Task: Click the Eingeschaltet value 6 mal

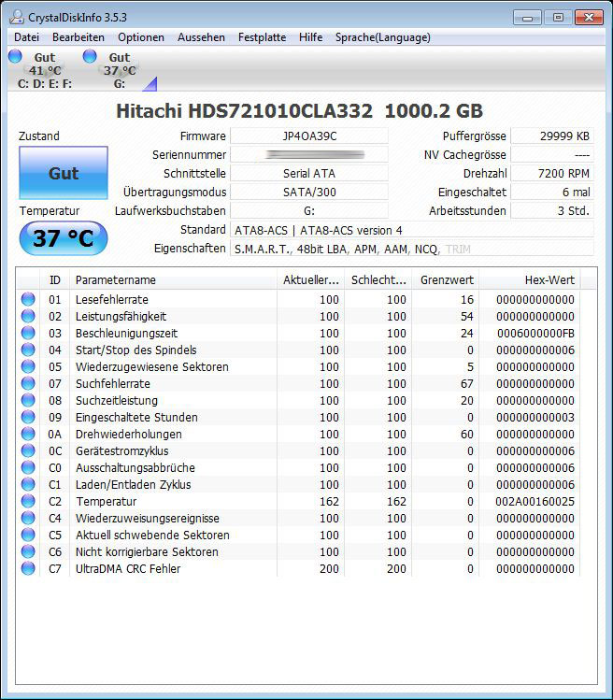Action: (552, 193)
